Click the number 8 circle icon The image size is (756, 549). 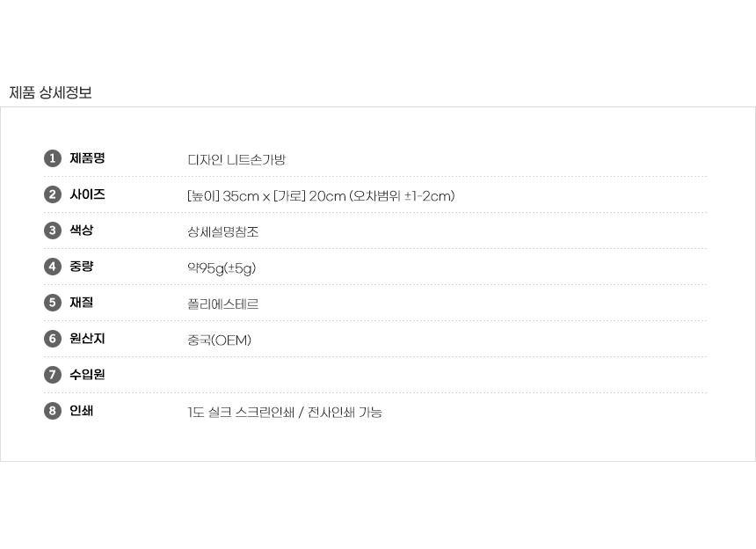(x=53, y=411)
